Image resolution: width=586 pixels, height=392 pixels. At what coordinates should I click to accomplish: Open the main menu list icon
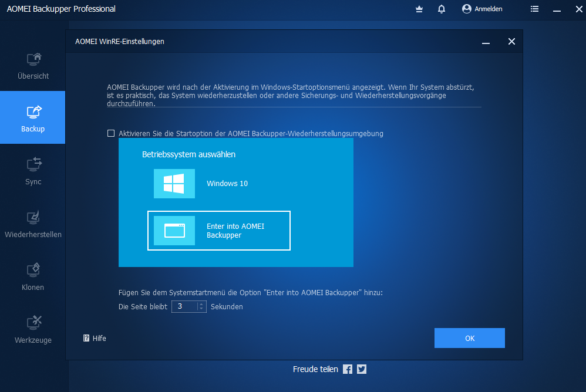(x=534, y=9)
